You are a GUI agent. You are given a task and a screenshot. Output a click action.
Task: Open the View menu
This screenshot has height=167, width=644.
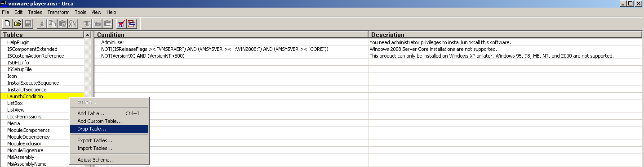[96, 12]
